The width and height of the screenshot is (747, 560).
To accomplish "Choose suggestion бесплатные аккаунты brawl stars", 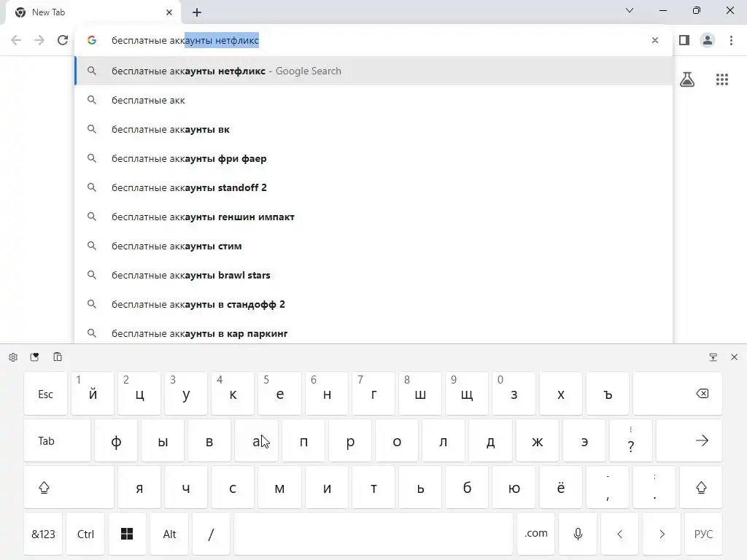I will pyautogui.click(x=374, y=275).
